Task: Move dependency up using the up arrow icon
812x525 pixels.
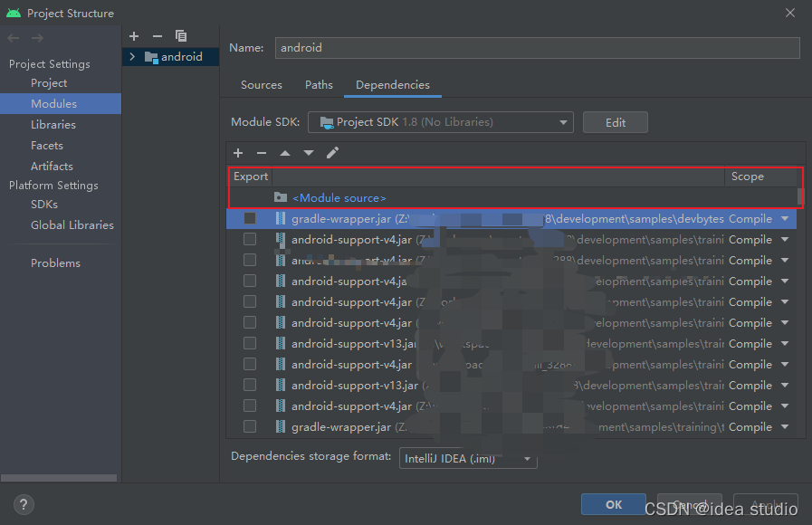Action: (285, 153)
